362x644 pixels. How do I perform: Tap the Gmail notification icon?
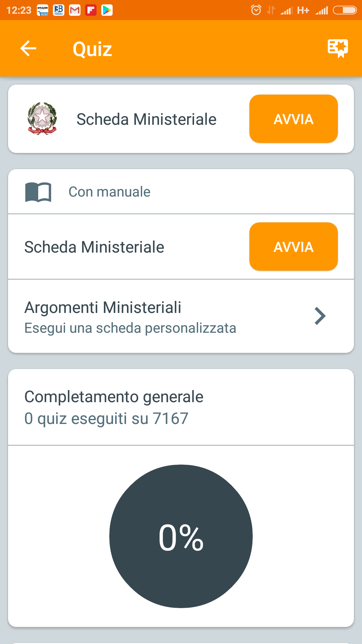74,10
